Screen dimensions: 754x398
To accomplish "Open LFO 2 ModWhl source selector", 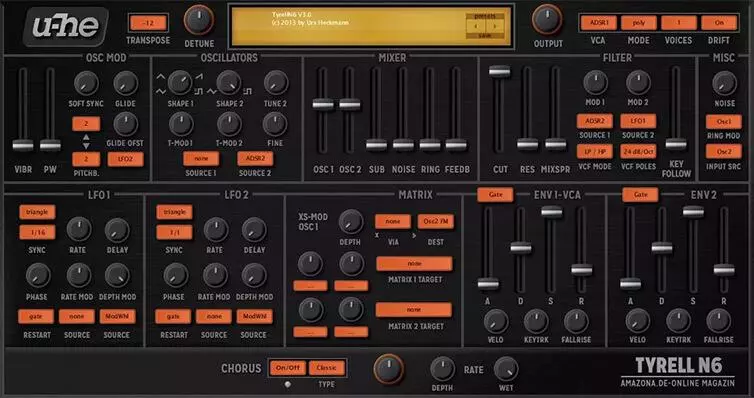I will [x=254, y=316].
